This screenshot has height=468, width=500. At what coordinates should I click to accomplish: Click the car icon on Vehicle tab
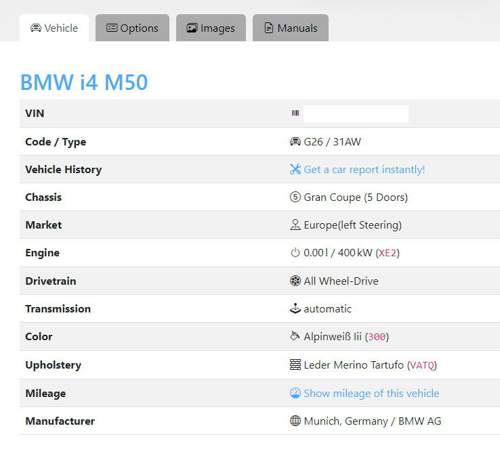click(36, 28)
